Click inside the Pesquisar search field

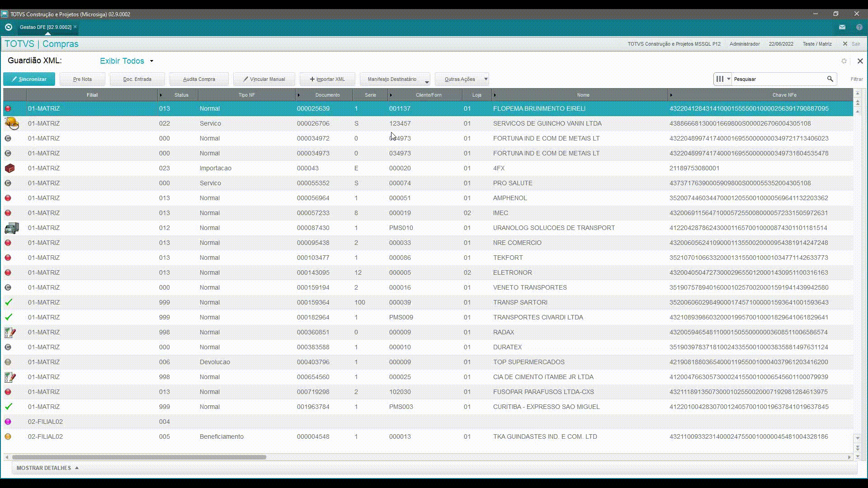coord(778,79)
